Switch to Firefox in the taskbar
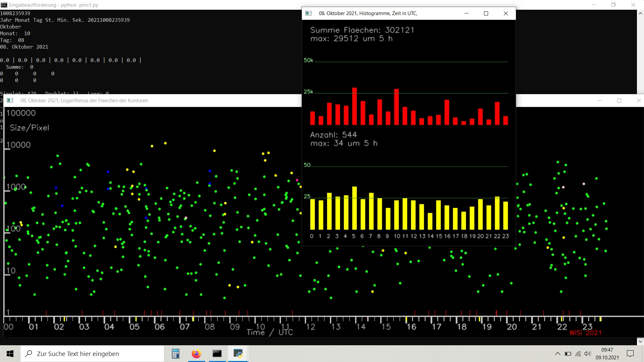Viewport: 644px width, 362px height. (196, 354)
